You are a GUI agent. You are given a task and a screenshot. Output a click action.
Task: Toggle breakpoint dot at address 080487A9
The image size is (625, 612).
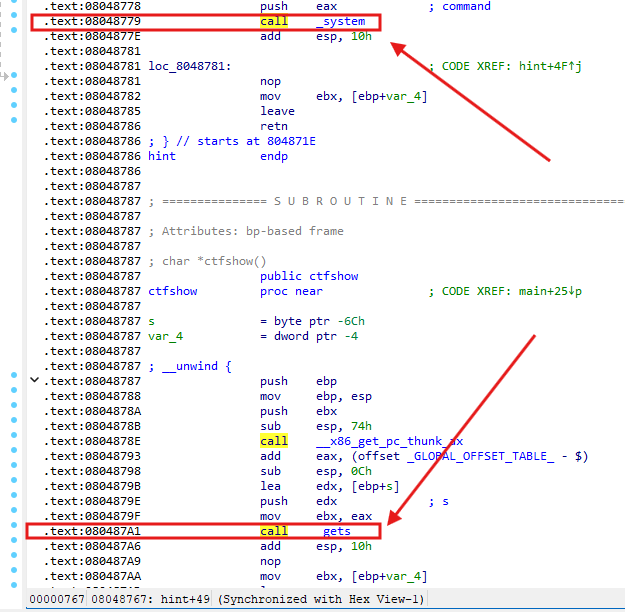click(14, 555)
